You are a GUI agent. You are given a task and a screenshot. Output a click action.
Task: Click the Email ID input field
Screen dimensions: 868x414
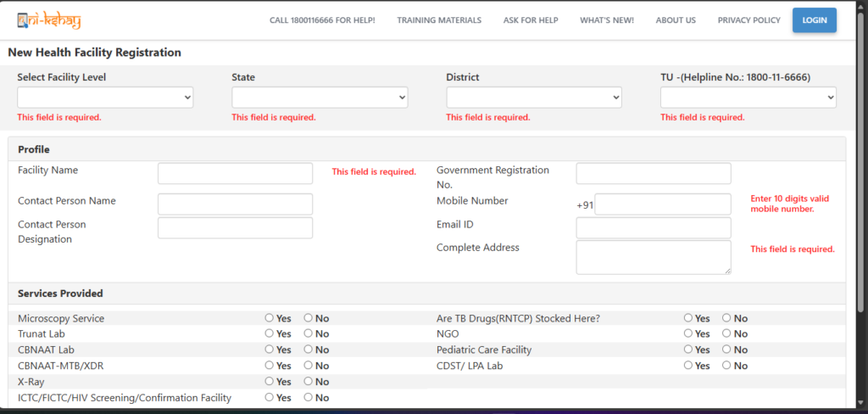click(x=653, y=227)
